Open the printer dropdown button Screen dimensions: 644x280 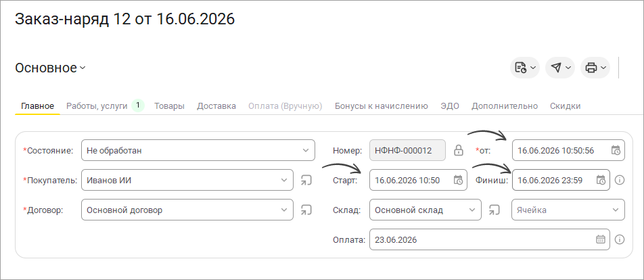[595, 68]
